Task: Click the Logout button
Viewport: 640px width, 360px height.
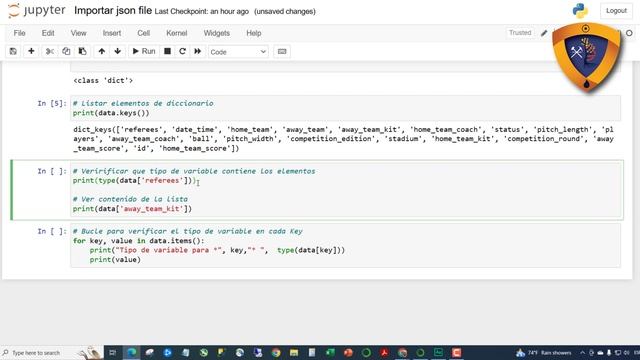Action: 616,11
